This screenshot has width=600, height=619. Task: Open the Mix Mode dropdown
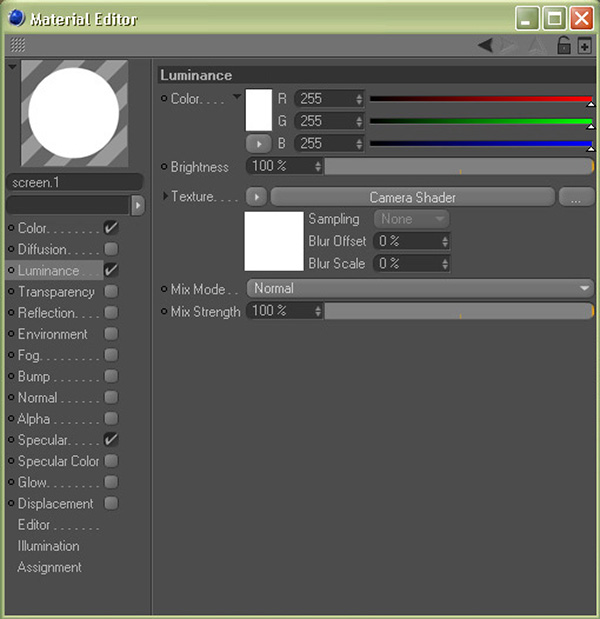[x=420, y=288]
